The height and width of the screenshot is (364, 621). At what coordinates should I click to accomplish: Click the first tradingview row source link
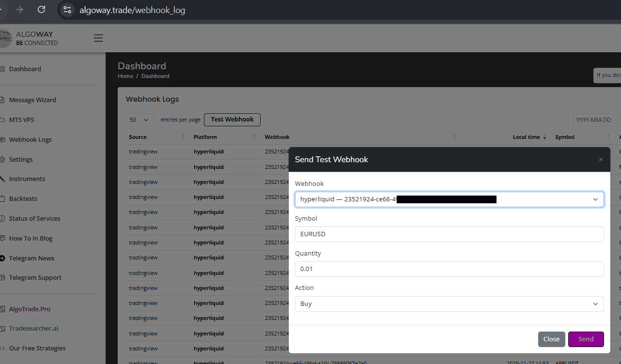coord(143,152)
